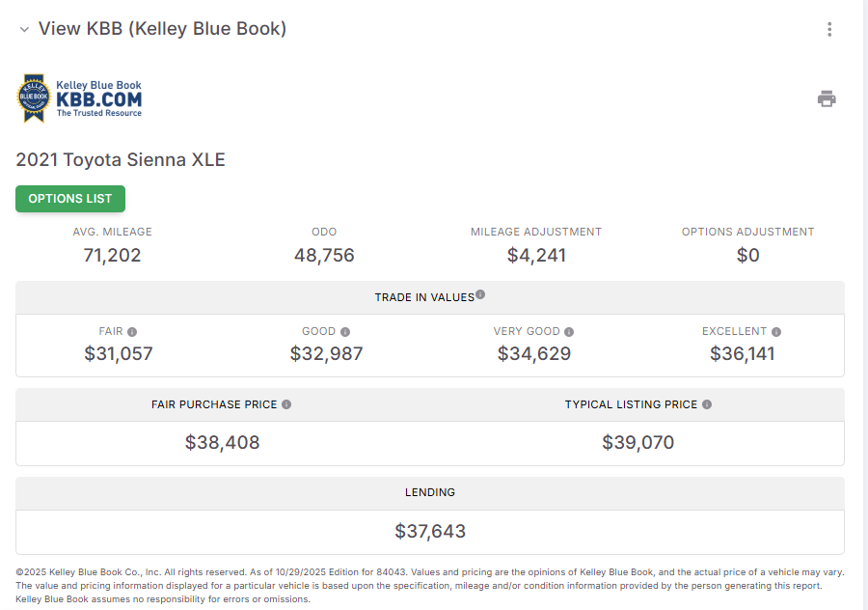868x610 pixels.
Task: Click the 2021 Toyota Sienna XLE heading
Action: (121, 160)
